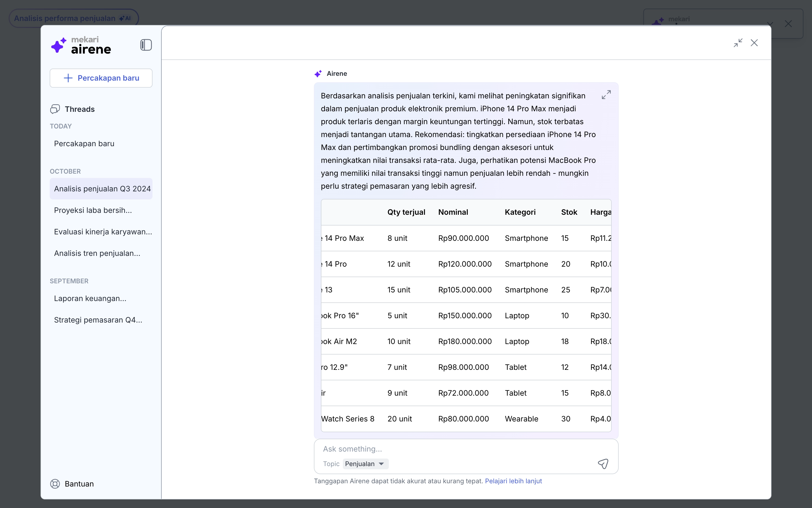Click the Tanggapan Airene disclaimer text
This screenshot has height=508, width=812.
[x=398, y=481]
